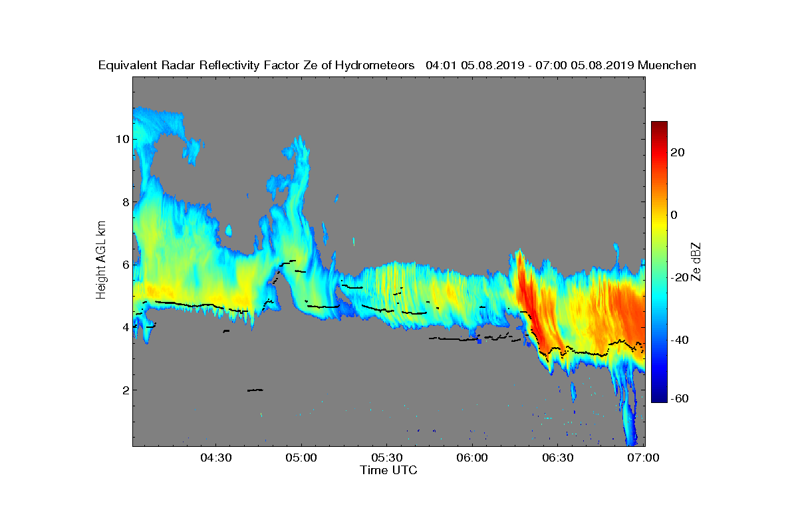This screenshot has height=532, width=798.
Task: Click the time tick label 05:30
Action: [x=387, y=458]
